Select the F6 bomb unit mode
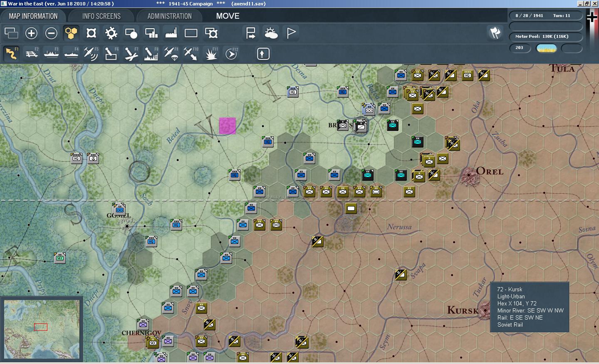The width and height of the screenshot is (599, 364). click(111, 54)
